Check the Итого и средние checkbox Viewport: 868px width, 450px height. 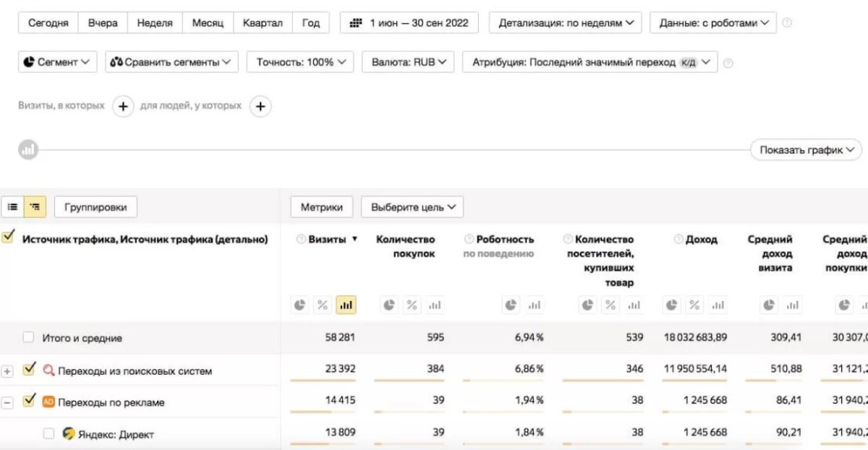pos(28,337)
